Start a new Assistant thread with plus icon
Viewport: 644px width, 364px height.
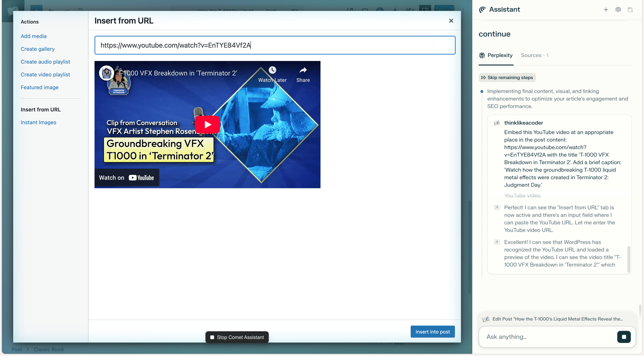606,10
